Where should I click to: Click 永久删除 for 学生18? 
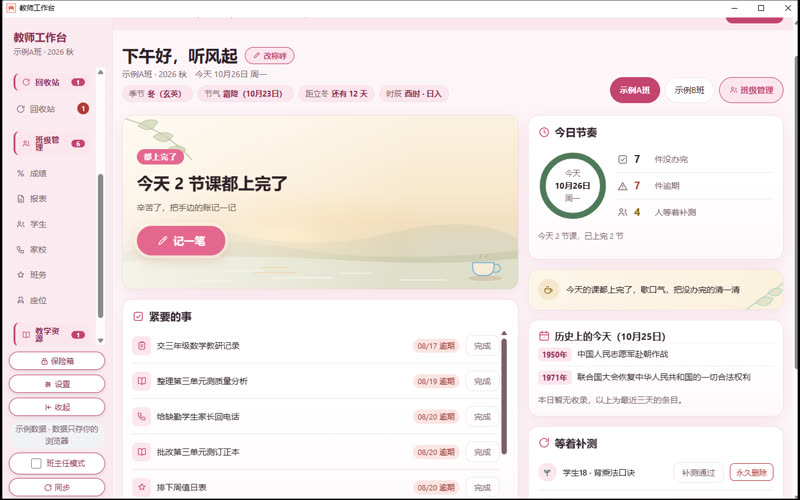752,472
